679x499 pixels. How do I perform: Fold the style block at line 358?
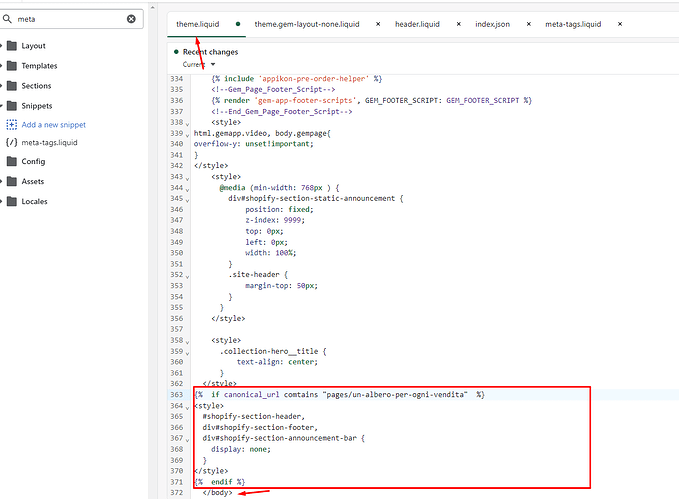pyautogui.click(x=188, y=341)
